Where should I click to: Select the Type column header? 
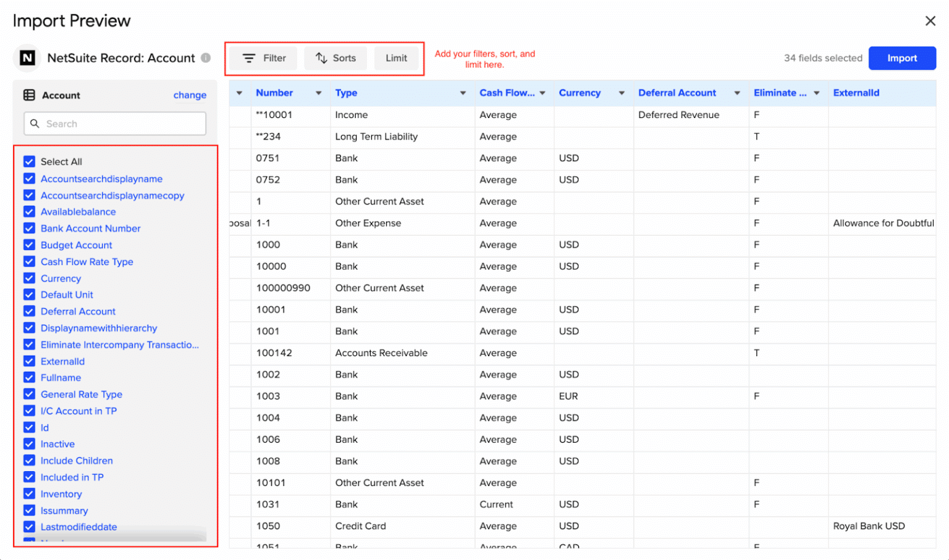point(347,93)
